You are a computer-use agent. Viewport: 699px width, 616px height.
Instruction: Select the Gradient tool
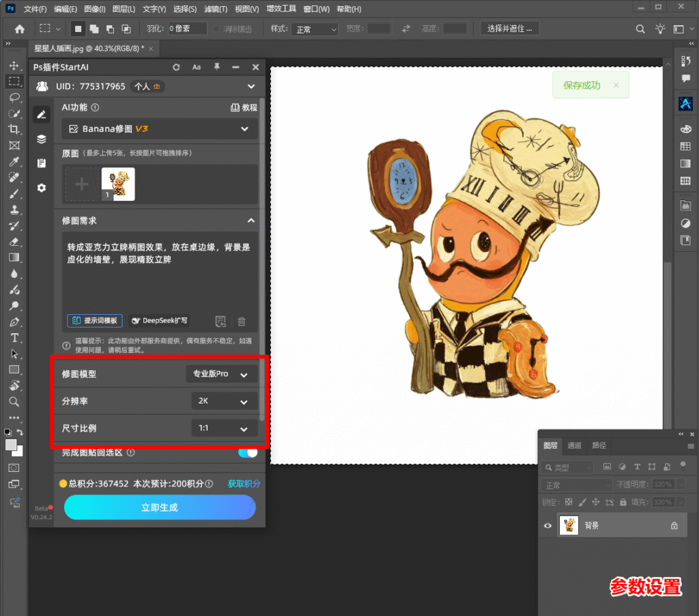(x=14, y=257)
